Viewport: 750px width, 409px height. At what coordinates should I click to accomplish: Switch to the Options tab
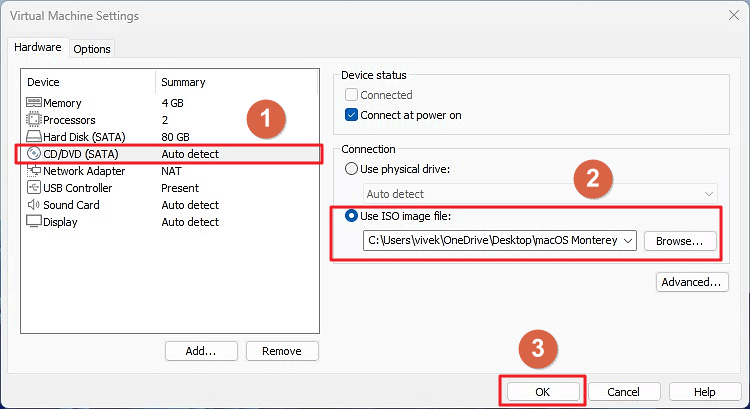click(x=92, y=49)
